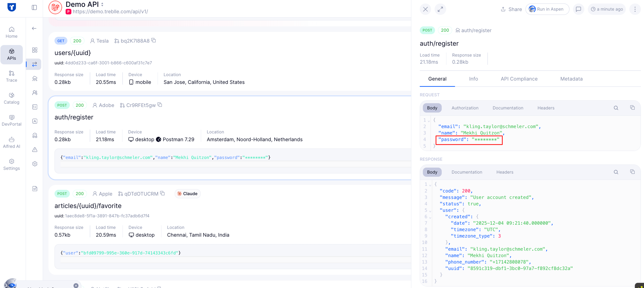
Task: Switch to the API Compliance tab
Action: [x=519, y=79]
